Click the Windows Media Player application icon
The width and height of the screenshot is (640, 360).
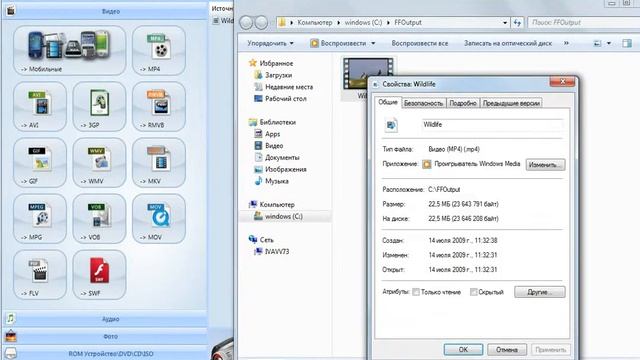427,164
